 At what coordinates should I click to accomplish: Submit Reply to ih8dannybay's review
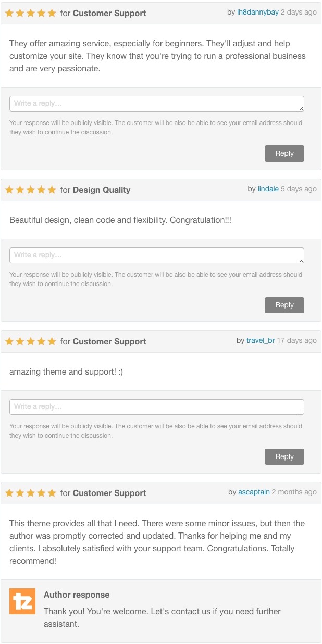(x=284, y=153)
